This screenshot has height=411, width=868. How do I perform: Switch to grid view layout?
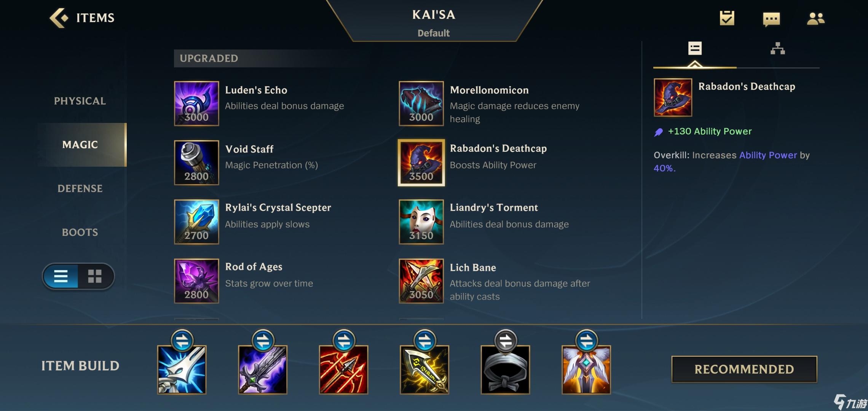[x=95, y=276]
